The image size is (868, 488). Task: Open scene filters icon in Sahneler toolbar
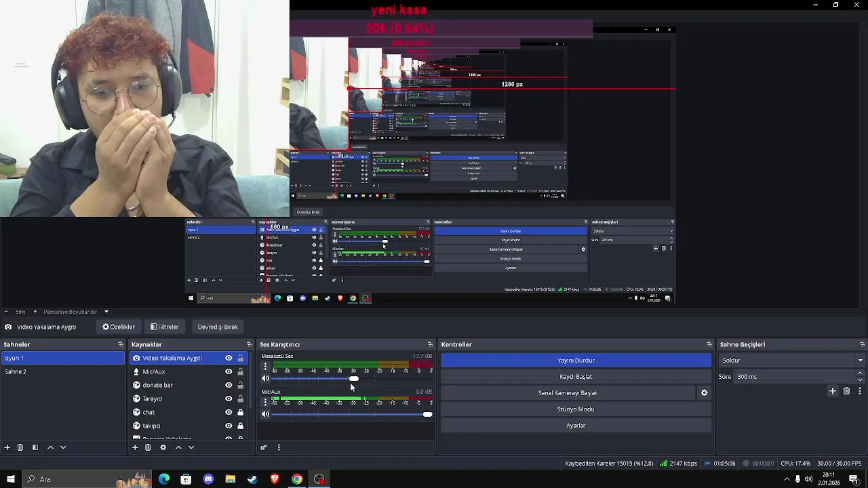pyautogui.click(x=35, y=447)
